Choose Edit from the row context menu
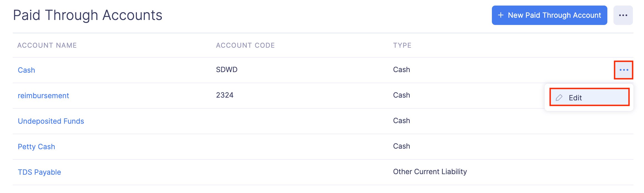 pyautogui.click(x=589, y=98)
